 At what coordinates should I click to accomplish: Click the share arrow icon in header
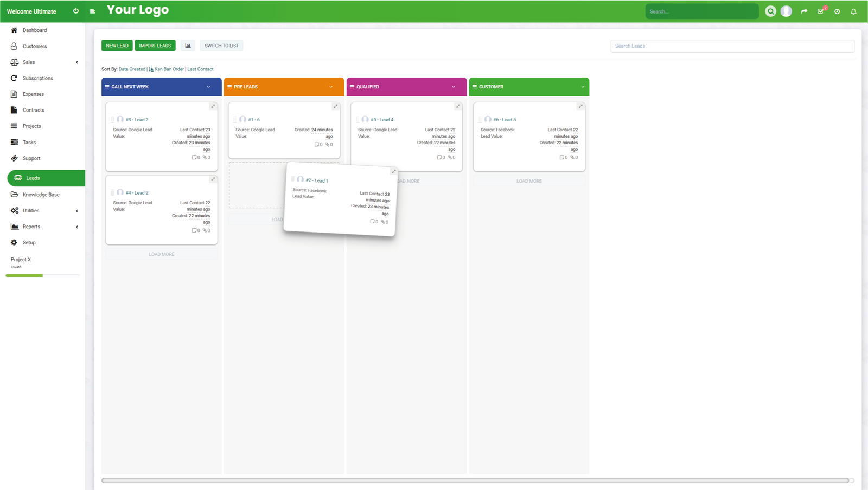[804, 11]
